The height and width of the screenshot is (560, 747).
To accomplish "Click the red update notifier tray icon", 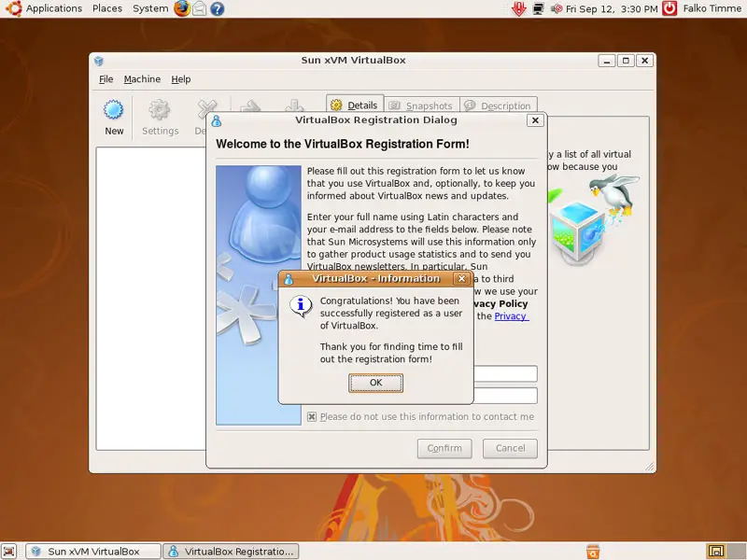I will [x=519, y=8].
